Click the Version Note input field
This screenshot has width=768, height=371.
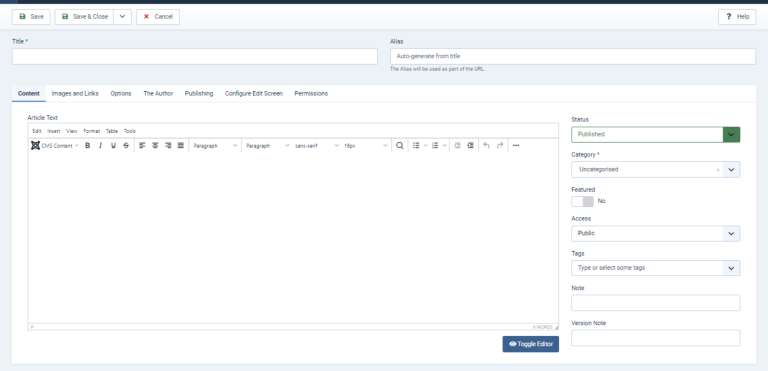click(655, 338)
